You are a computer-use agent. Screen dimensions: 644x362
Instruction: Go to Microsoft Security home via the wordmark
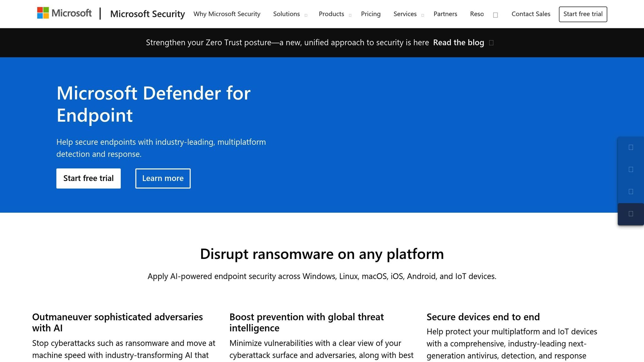[x=147, y=14]
